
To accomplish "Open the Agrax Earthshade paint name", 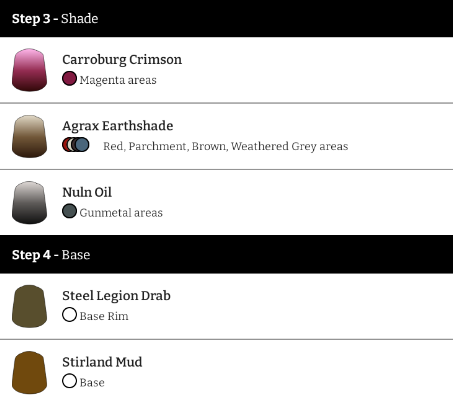I will click(x=118, y=126).
